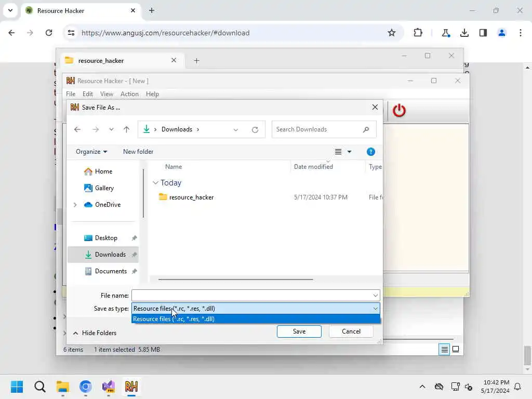This screenshot has width=532, height=399.
Task: Collapse the Today group
Action: tap(155, 182)
